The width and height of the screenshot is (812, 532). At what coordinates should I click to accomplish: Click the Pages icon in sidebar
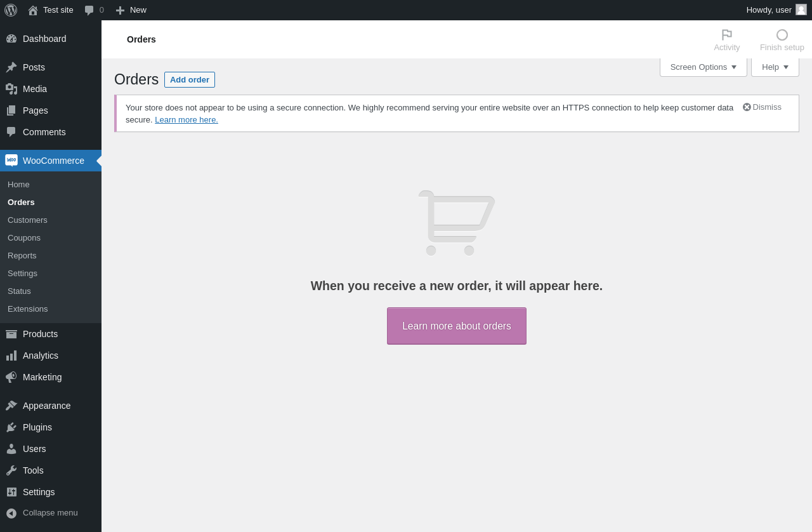11,110
